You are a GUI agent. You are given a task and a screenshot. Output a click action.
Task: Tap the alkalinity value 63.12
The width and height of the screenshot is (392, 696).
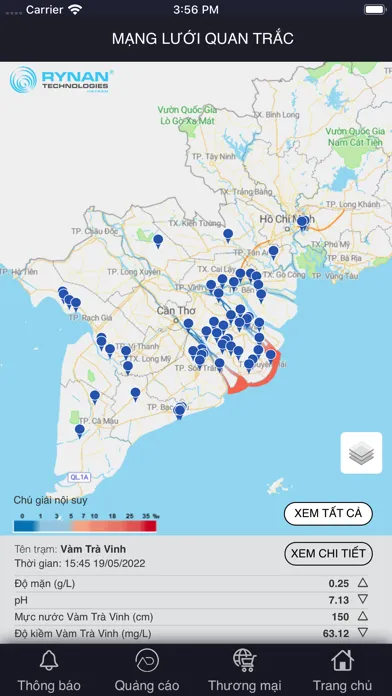click(x=336, y=633)
